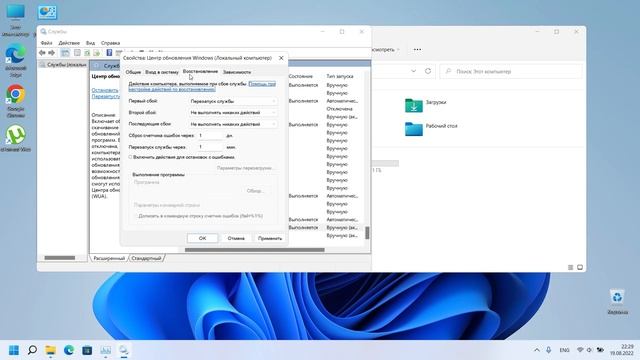The height and width of the screenshot is (360, 640).
Task: Switch Explorer to large icons view
Action: pyautogui.click(x=580, y=267)
